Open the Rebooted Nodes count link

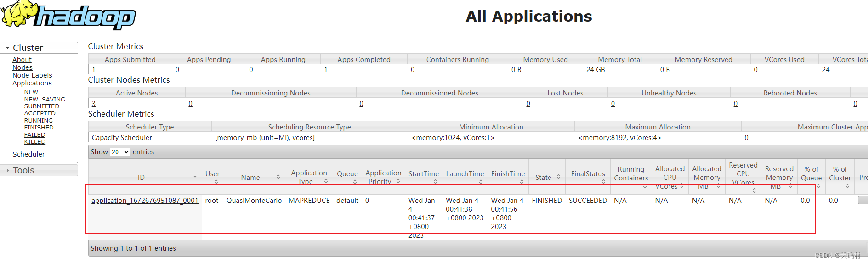point(735,104)
